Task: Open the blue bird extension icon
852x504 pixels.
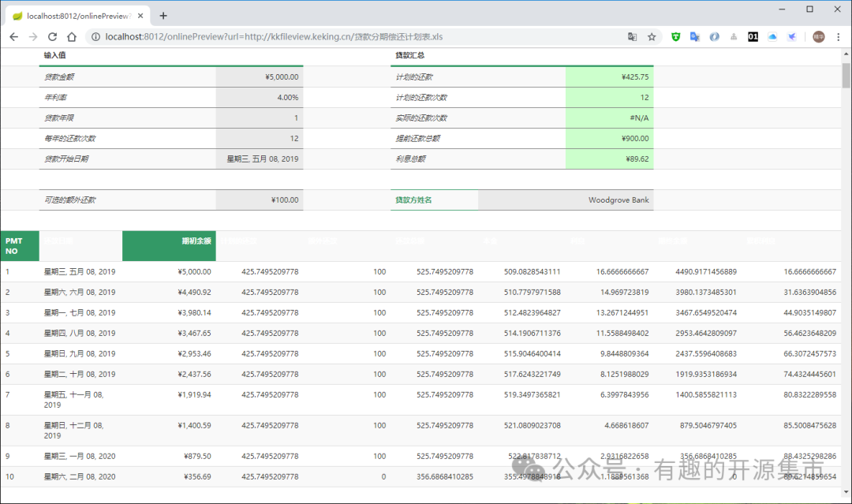Action: coord(792,37)
